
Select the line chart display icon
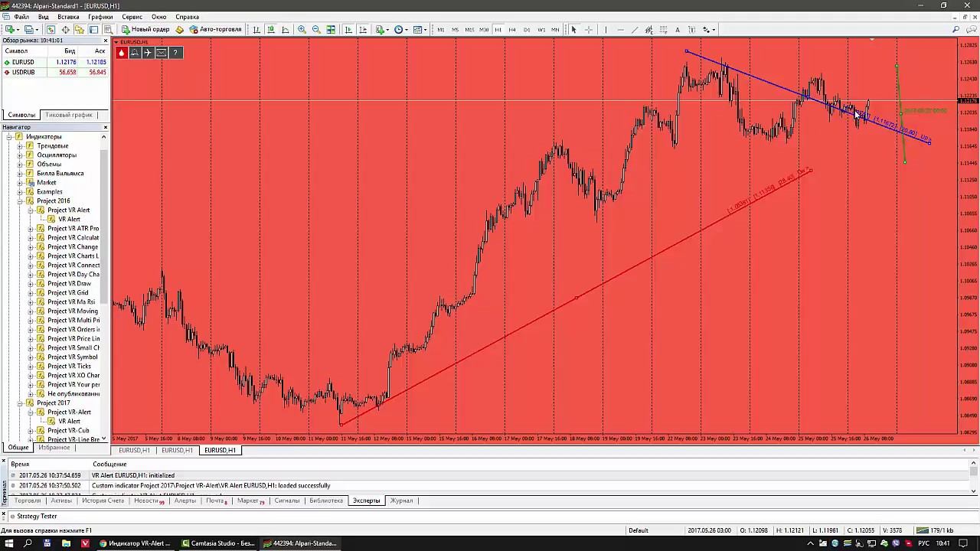(286, 30)
